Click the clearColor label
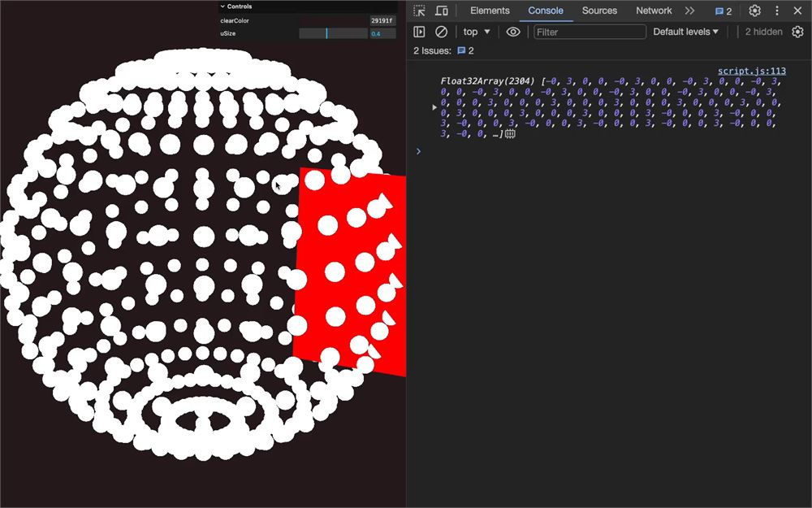The image size is (812, 508). coord(235,21)
